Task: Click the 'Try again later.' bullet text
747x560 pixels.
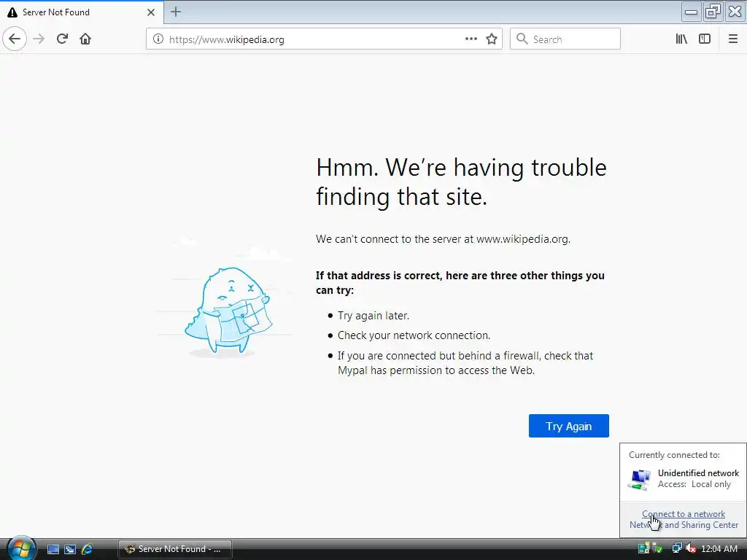Action: [x=373, y=315]
